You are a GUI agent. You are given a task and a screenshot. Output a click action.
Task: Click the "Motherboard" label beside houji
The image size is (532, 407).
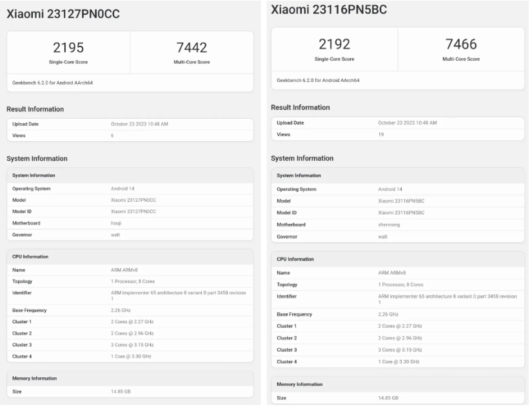coord(26,223)
